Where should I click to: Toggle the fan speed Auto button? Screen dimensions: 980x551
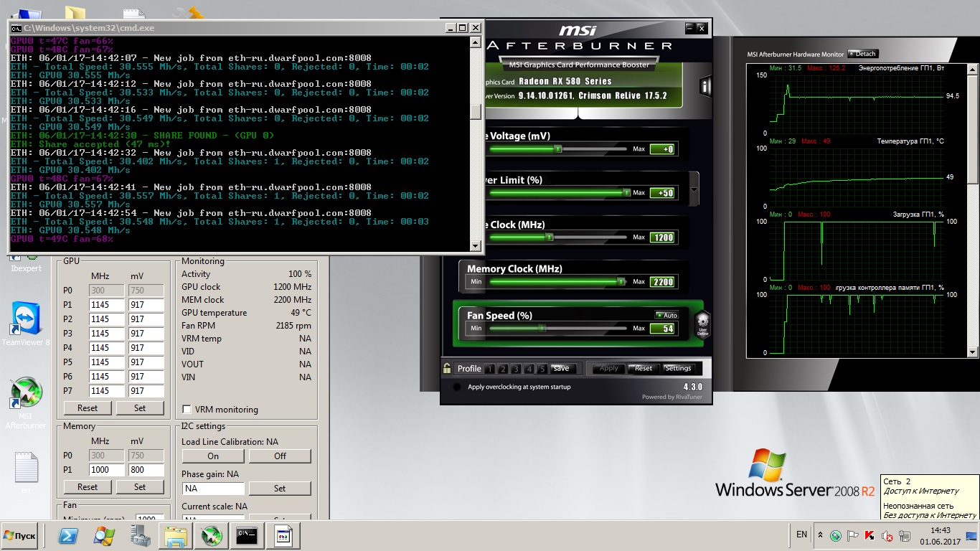pos(666,315)
